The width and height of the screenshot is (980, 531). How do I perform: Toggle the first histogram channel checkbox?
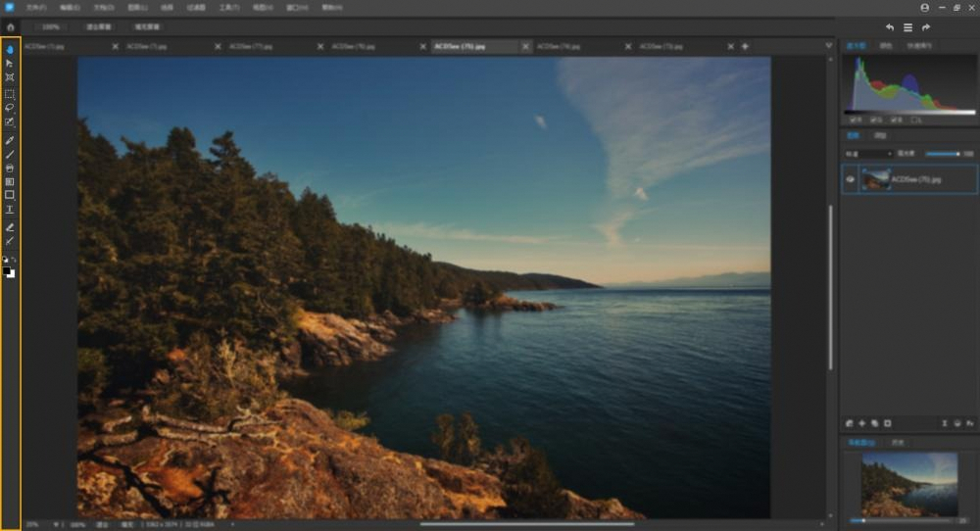coord(854,120)
